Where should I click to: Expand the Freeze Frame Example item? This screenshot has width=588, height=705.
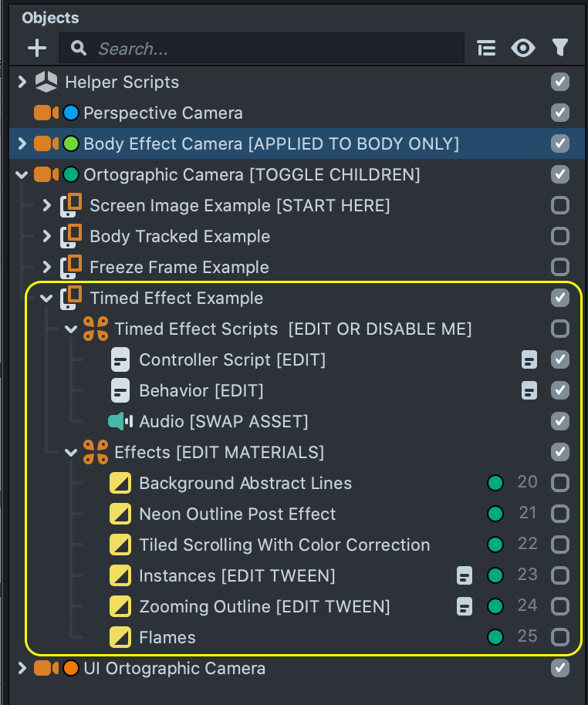[x=46, y=268]
